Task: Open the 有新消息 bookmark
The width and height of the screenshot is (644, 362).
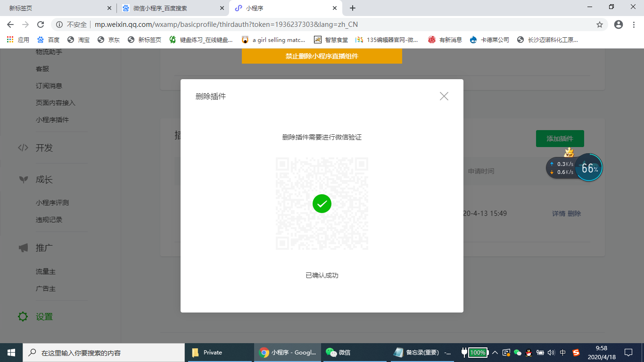Action: click(445, 40)
